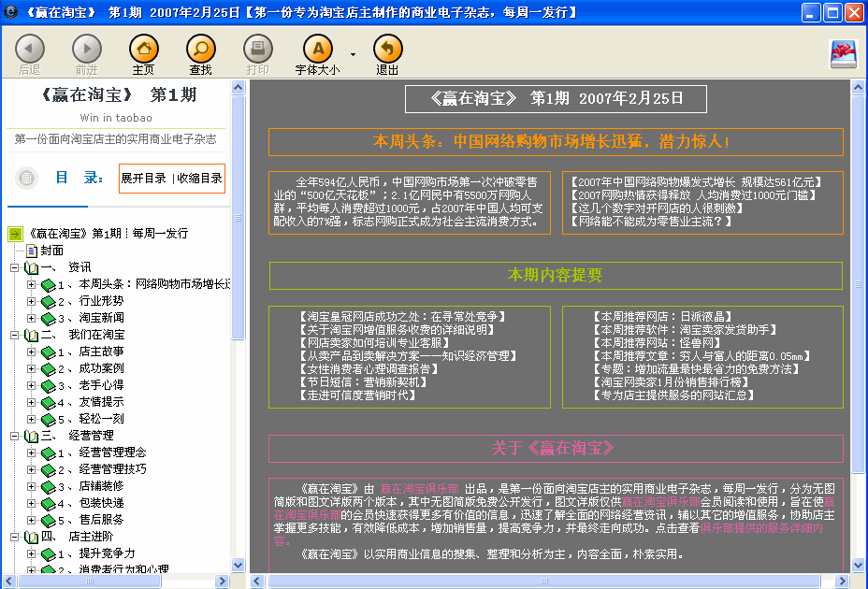Image resolution: width=868 pixels, height=589 pixels.
Task: Click 女性消费者心理调查报告 entry
Action: [x=369, y=369]
